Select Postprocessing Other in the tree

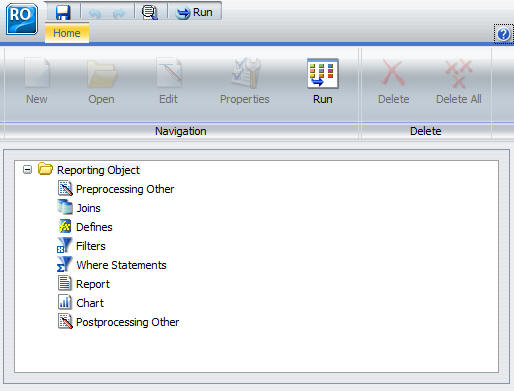coord(128,322)
